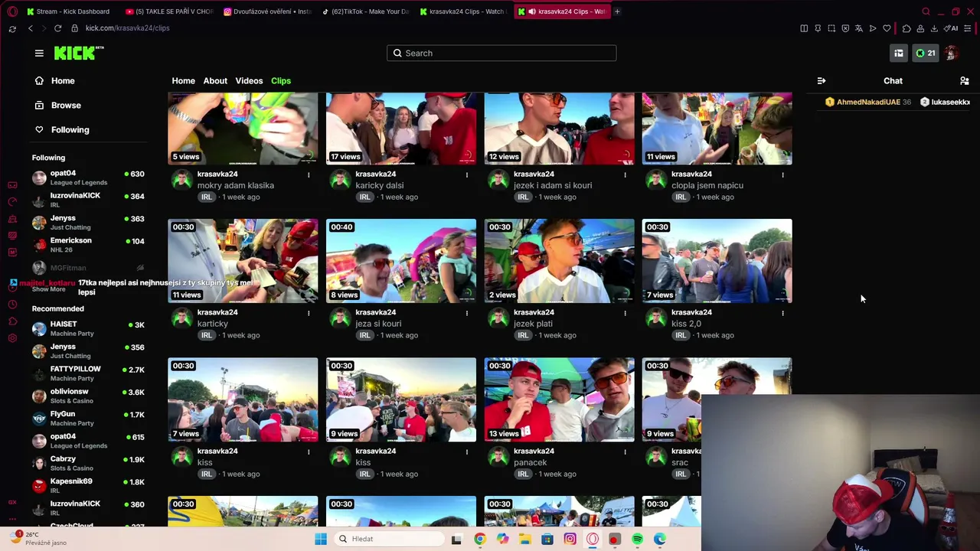Play the 'kiss 2,0' clip thumbnail
Image resolution: width=980 pixels, height=551 pixels.
click(x=717, y=261)
